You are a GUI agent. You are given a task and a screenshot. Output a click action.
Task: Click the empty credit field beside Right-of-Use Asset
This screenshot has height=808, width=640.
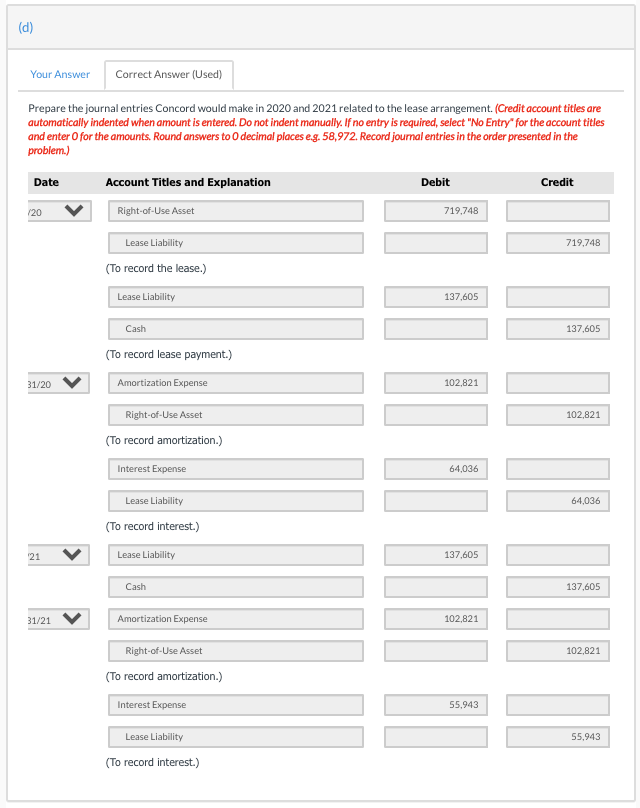(x=556, y=211)
